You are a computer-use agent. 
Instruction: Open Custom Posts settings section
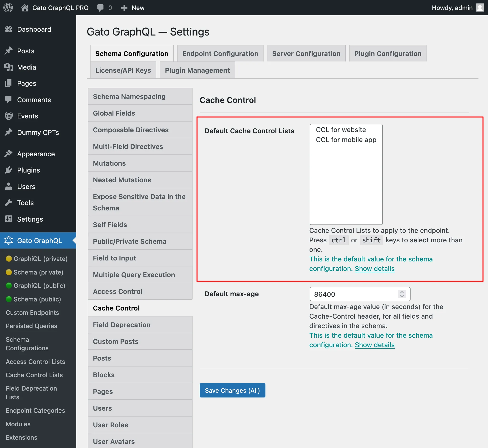(x=140, y=341)
